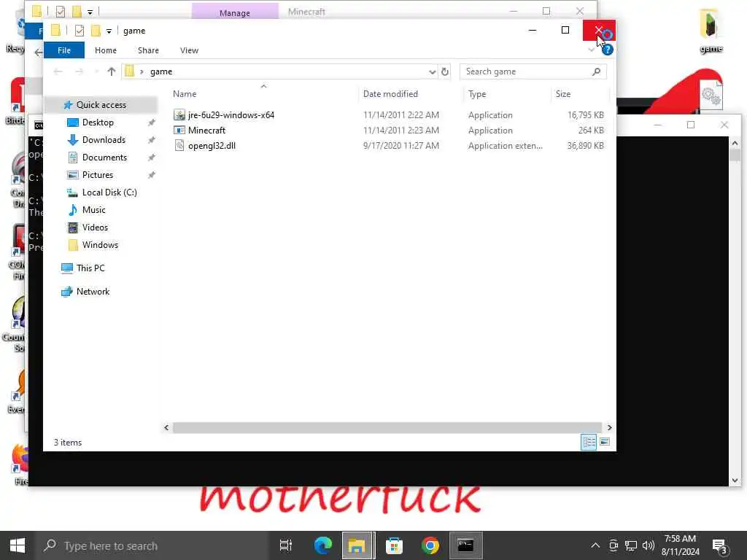Click the Back navigation arrow
This screenshot has height=560, width=747.
pyautogui.click(x=58, y=71)
